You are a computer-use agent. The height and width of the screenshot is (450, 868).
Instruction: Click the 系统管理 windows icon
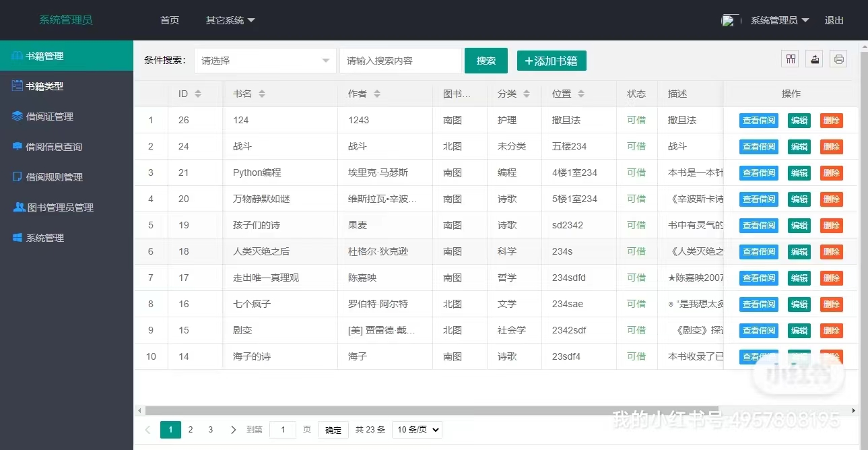(x=18, y=237)
